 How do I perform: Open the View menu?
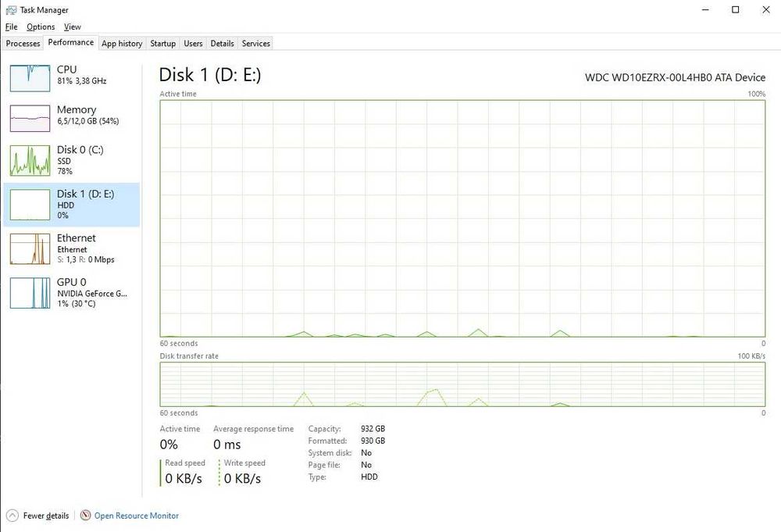click(x=72, y=27)
